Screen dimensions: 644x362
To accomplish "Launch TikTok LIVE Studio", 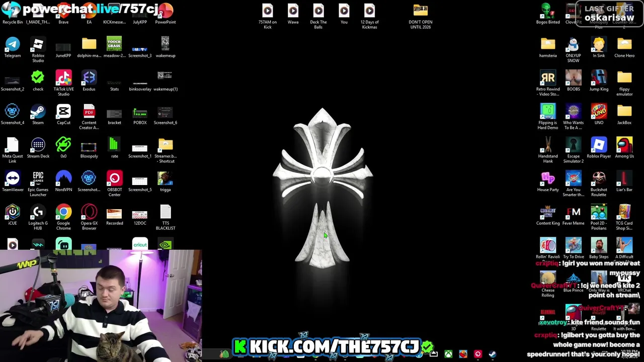I will [63, 83].
